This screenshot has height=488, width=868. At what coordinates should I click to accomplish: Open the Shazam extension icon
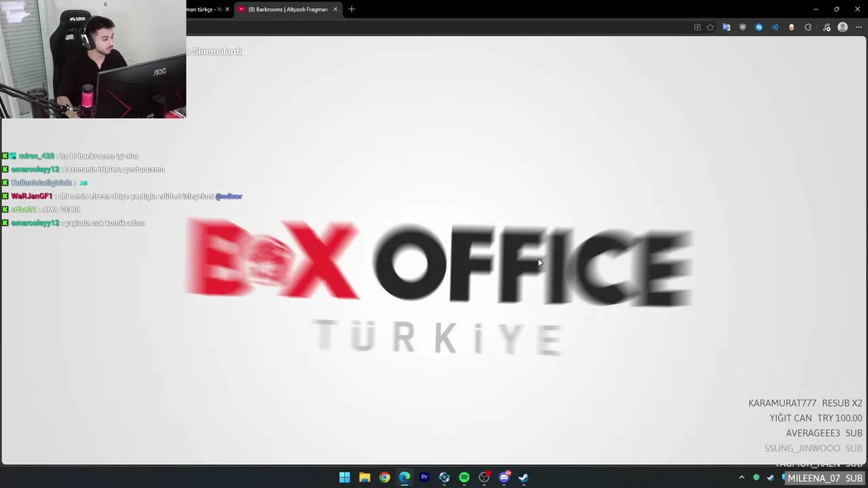(x=759, y=27)
